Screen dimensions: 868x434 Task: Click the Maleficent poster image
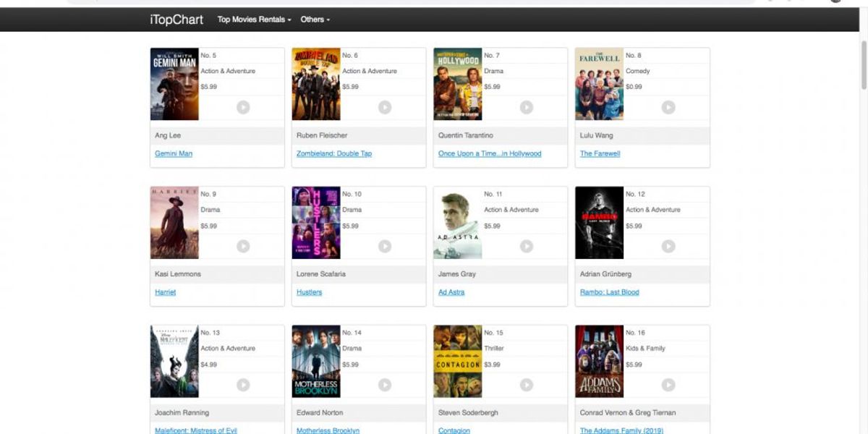coord(174,362)
